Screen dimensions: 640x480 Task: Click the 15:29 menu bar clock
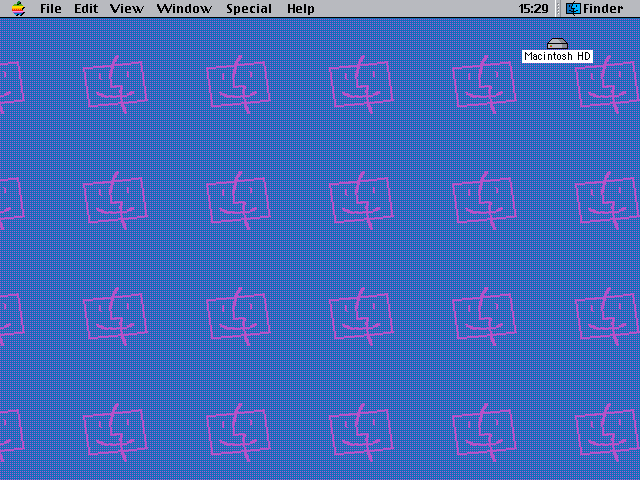(x=533, y=9)
